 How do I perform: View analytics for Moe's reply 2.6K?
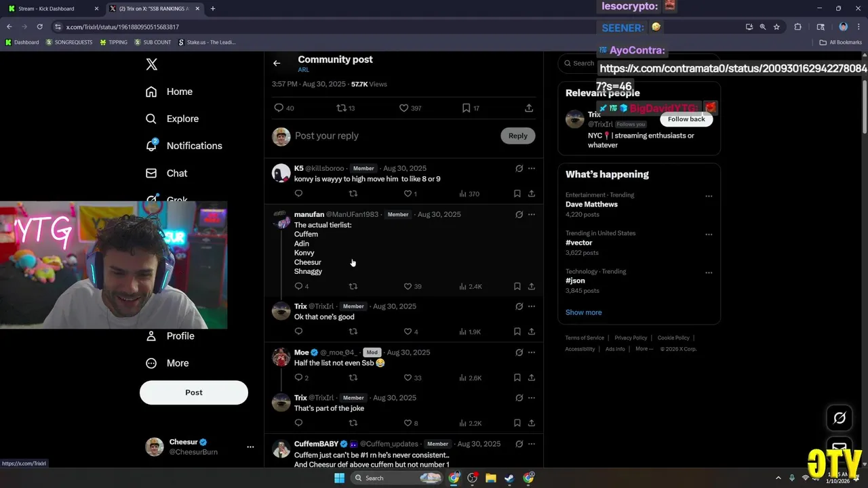[470, 378]
